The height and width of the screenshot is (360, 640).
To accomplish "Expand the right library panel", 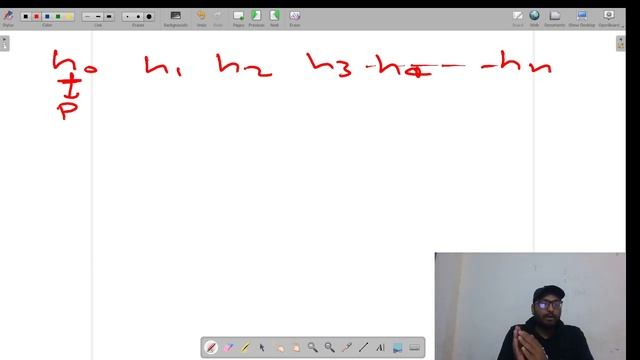I will [x=620, y=43].
